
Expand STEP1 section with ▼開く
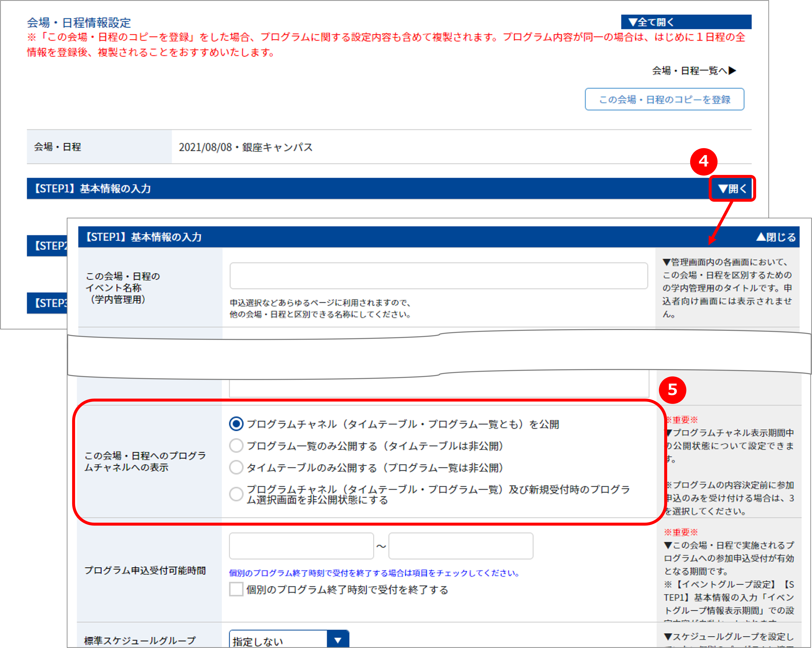[732, 188]
